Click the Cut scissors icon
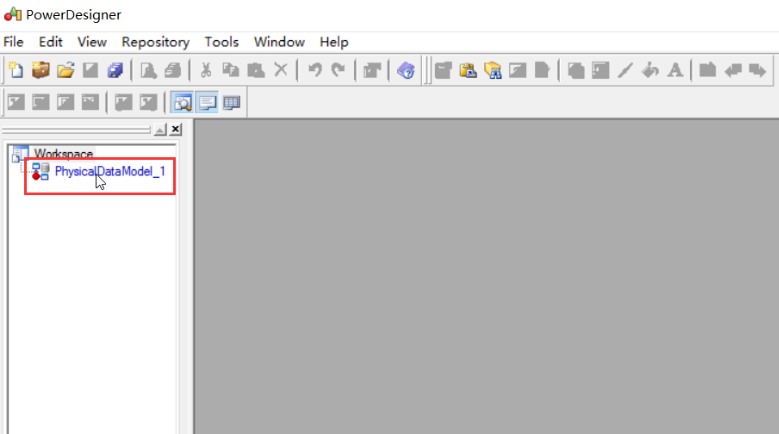 coord(206,71)
